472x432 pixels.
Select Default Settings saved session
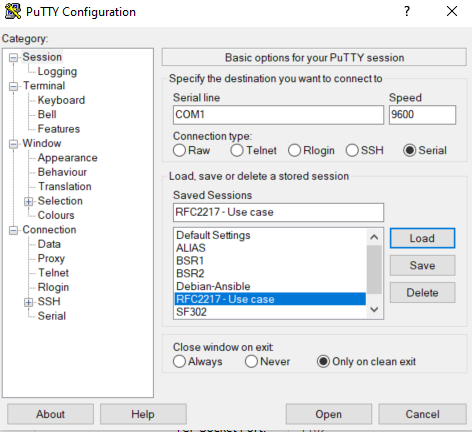point(270,235)
